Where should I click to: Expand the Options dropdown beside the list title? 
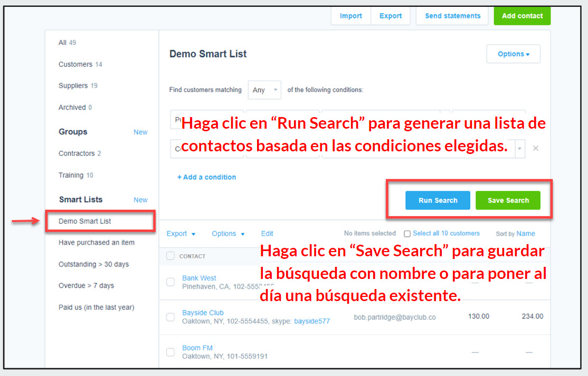(x=513, y=54)
